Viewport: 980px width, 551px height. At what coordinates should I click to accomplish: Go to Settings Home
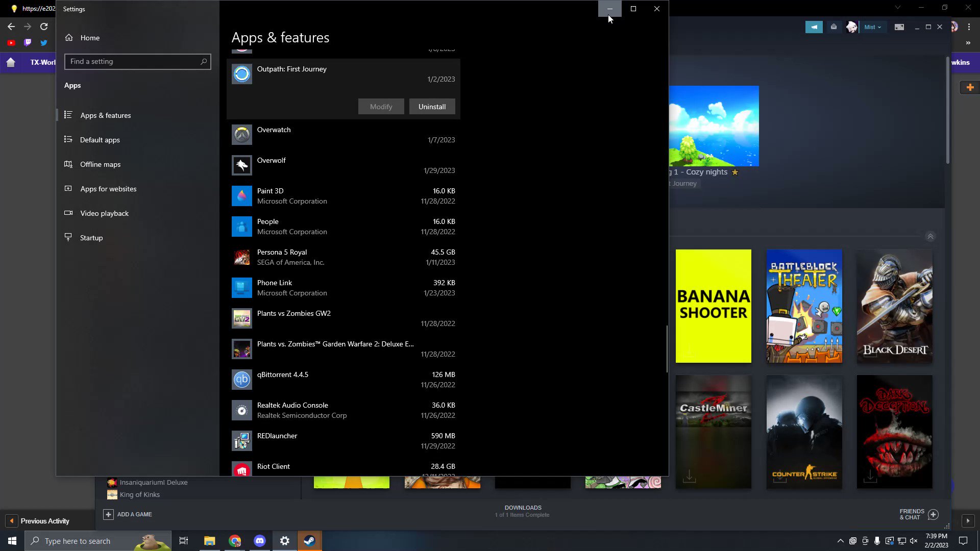pos(90,38)
